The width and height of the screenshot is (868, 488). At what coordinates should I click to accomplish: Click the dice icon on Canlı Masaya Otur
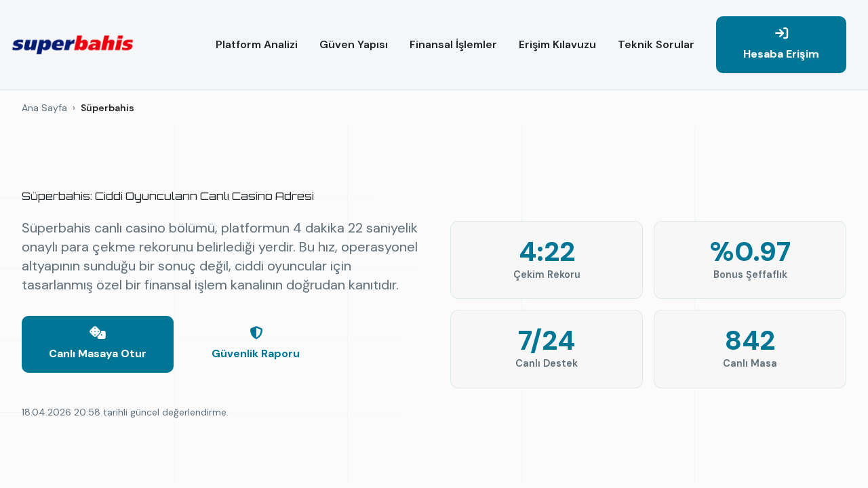click(98, 333)
